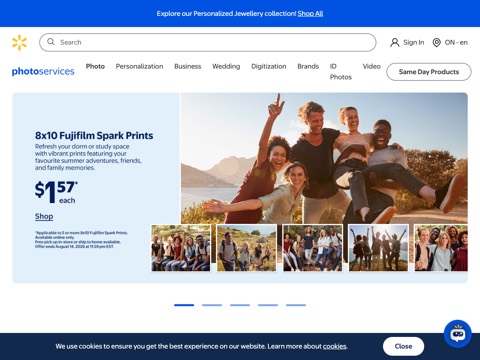Select the third carousel slide indicator
The height and width of the screenshot is (360, 480).
point(240,305)
